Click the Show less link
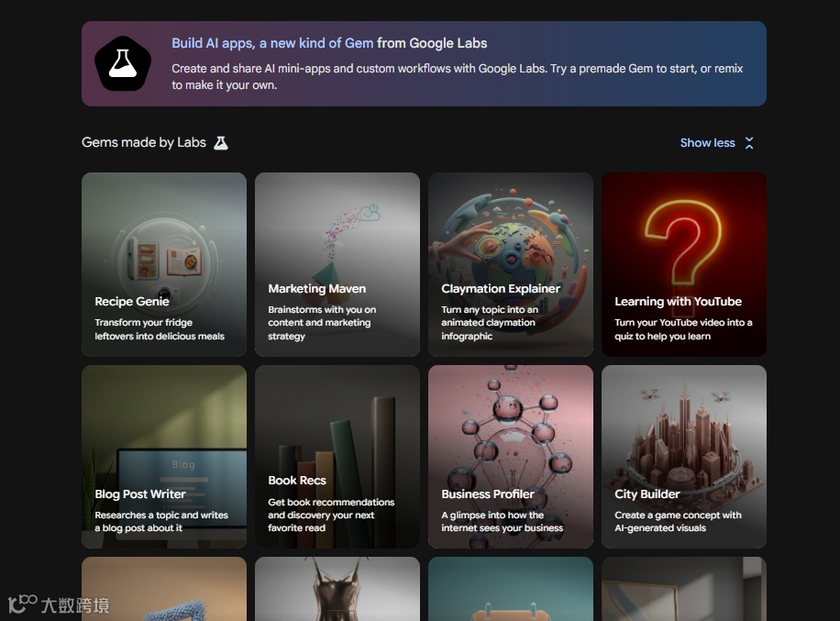Viewport: 840px width, 621px height. [707, 143]
